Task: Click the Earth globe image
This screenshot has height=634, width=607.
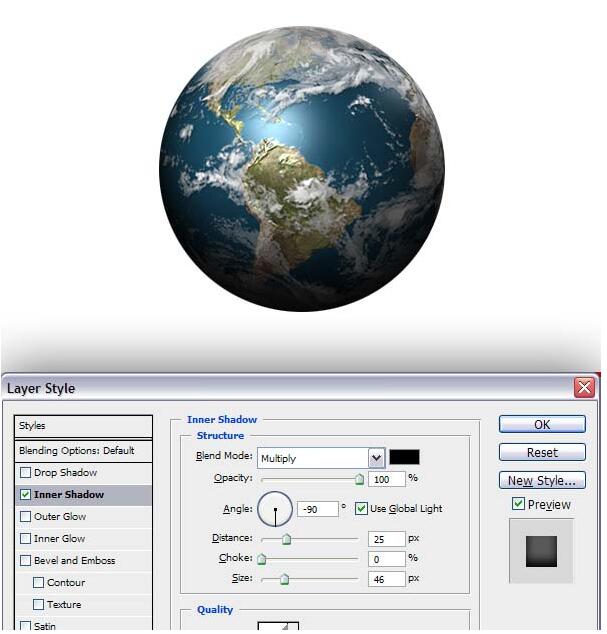Action: click(x=302, y=169)
